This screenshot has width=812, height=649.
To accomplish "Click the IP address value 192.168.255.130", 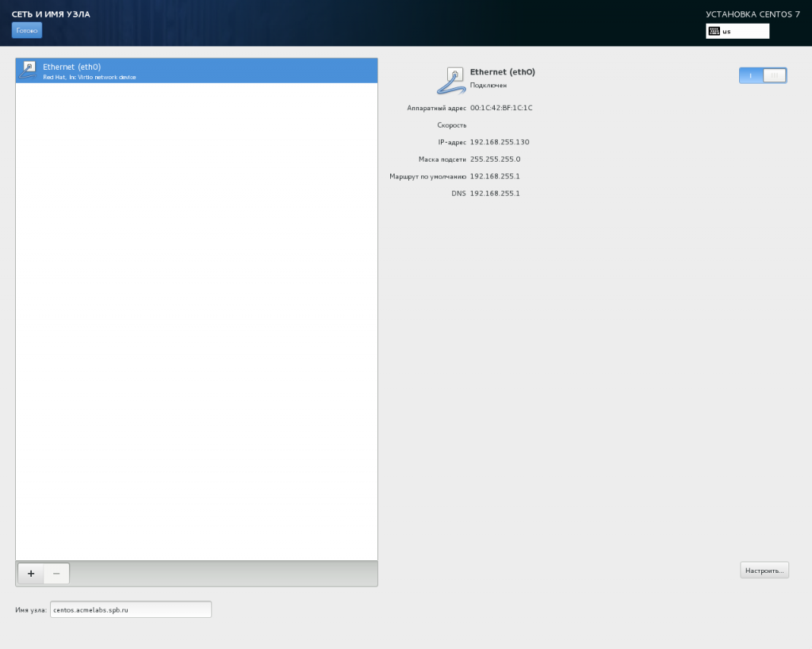I will pyautogui.click(x=500, y=142).
